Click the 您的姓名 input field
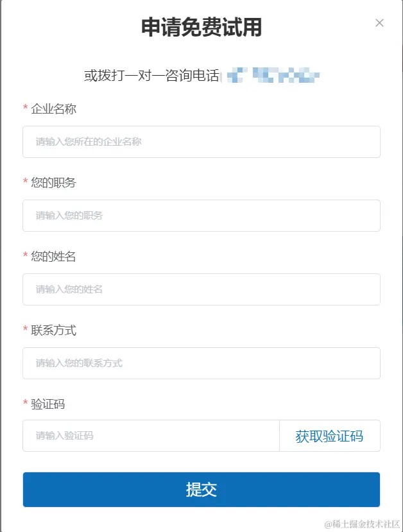This screenshot has width=403, height=532. [201, 289]
